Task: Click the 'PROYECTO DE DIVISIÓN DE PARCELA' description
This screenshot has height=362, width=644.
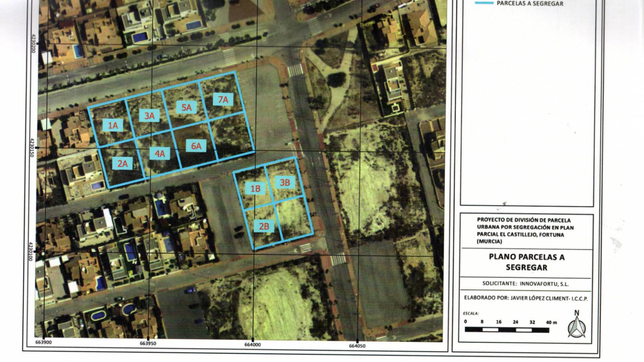Action: [525, 231]
